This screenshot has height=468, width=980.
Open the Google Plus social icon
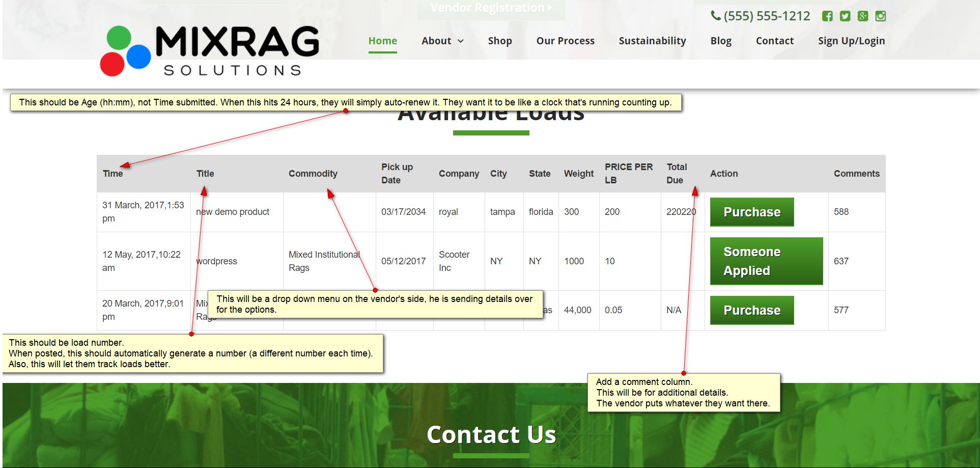(863, 16)
